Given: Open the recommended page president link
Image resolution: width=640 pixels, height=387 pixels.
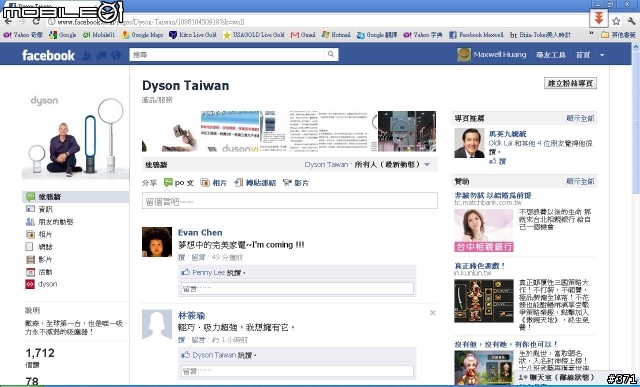Looking at the screenshot, I should [x=507, y=133].
